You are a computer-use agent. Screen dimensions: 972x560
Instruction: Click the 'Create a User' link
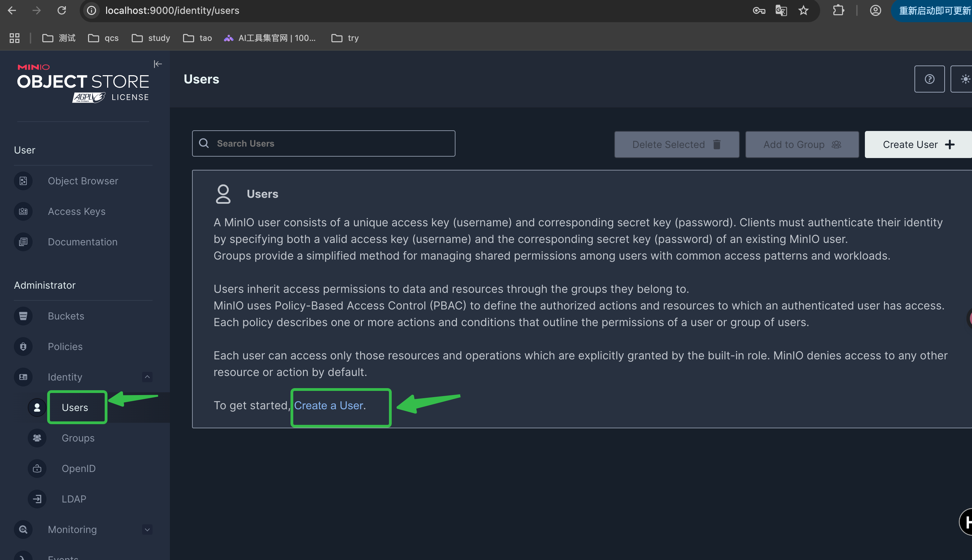pos(329,405)
